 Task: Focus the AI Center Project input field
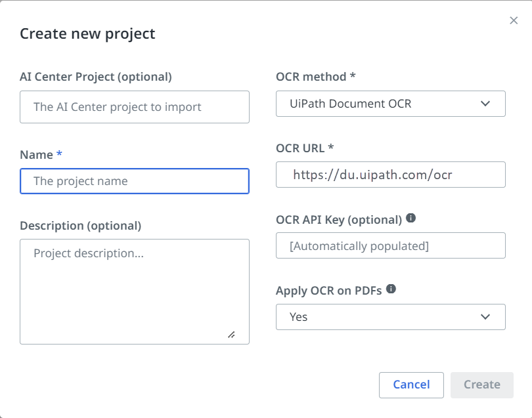pyautogui.click(x=135, y=107)
